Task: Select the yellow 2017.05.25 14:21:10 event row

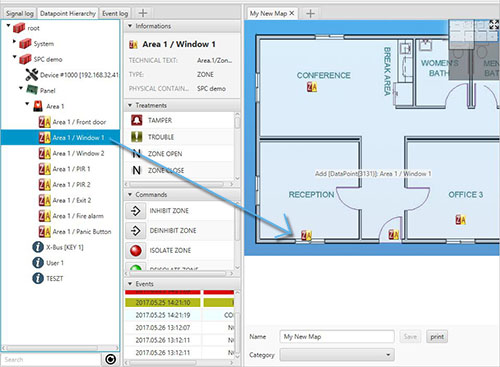Action: point(179,302)
